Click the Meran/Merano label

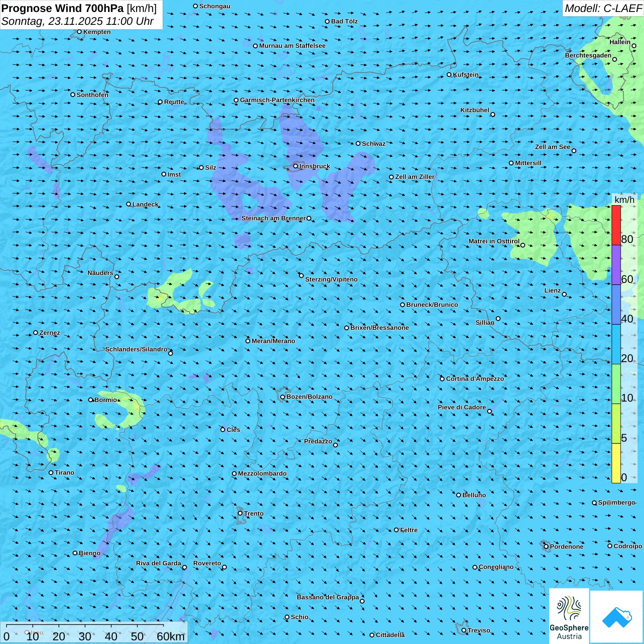click(273, 341)
